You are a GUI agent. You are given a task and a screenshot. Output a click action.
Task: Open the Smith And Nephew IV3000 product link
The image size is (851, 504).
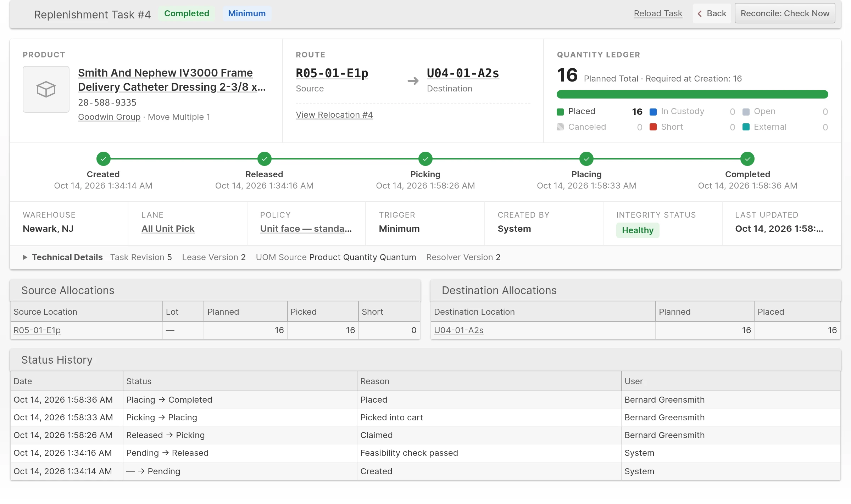click(x=172, y=80)
